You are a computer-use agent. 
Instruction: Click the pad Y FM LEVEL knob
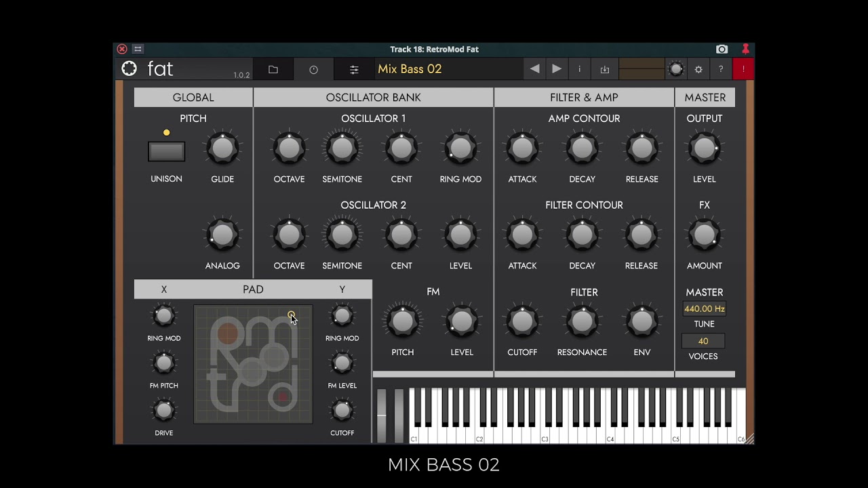tap(342, 363)
